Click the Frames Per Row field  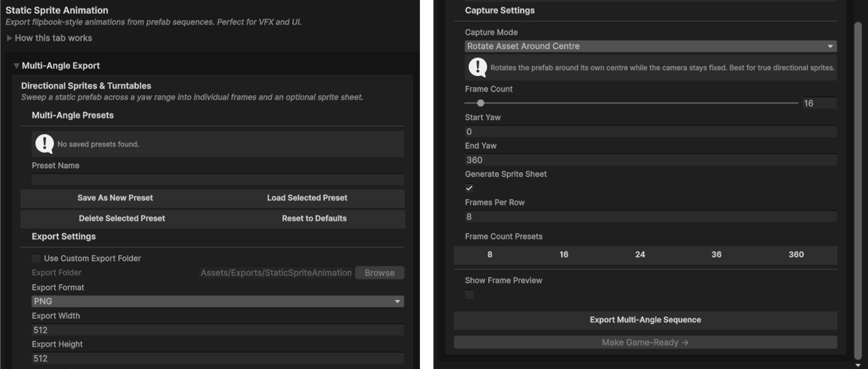click(651, 217)
